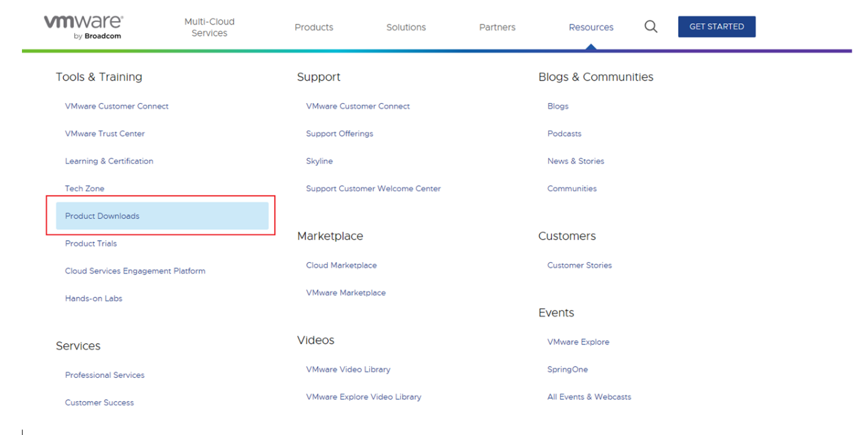Click the Events section heading
This screenshot has height=435, width=868.
556,313
